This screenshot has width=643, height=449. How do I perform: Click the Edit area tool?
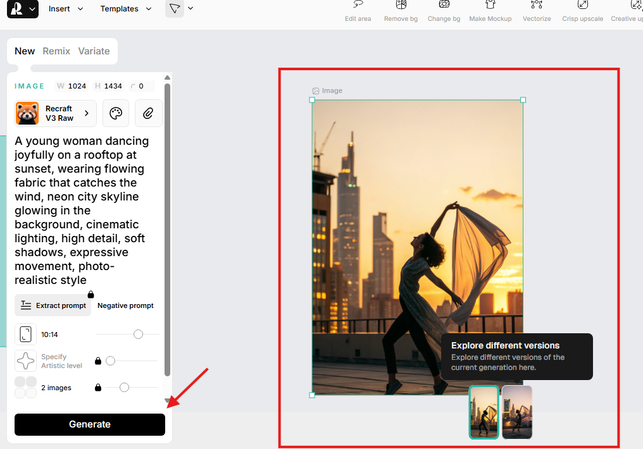point(358,11)
